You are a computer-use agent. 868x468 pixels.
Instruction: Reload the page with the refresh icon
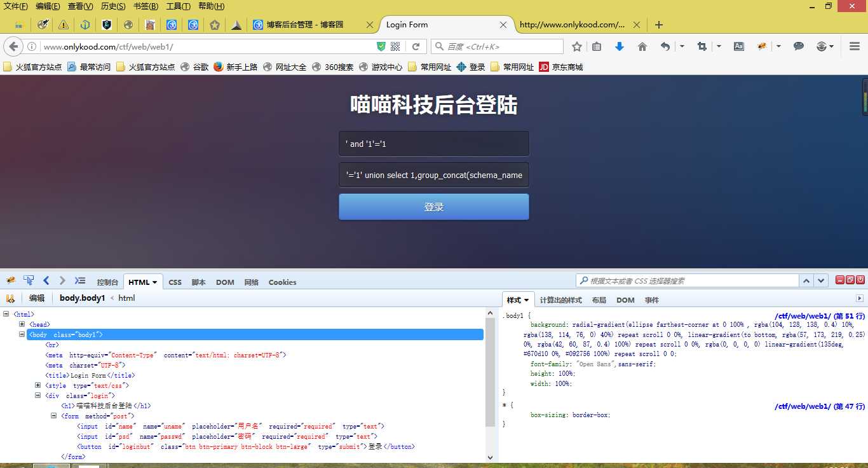click(x=416, y=46)
